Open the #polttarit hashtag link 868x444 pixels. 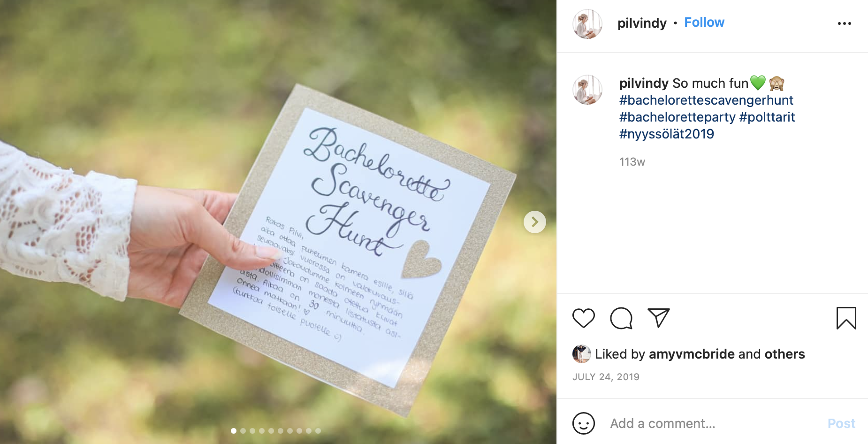pos(767,117)
